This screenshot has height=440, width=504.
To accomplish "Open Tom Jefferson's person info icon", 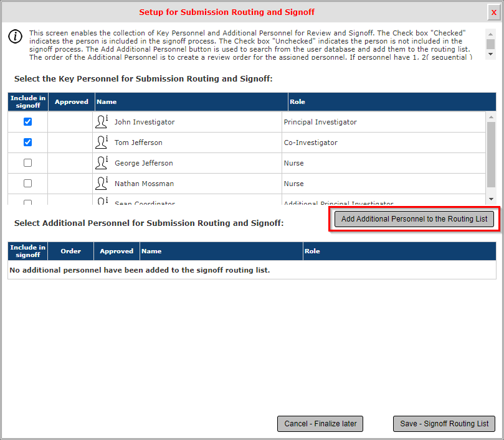I will (x=102, y=143).
